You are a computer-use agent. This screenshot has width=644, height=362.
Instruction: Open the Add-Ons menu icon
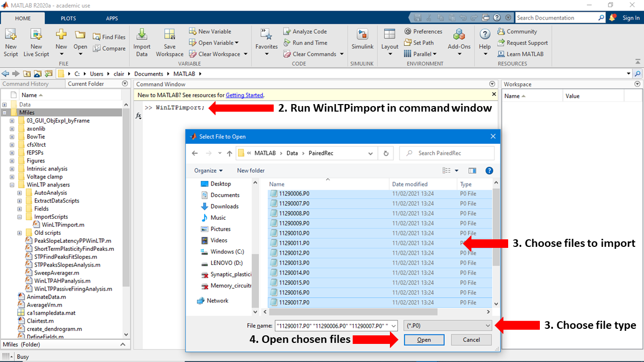coord(459,34)
